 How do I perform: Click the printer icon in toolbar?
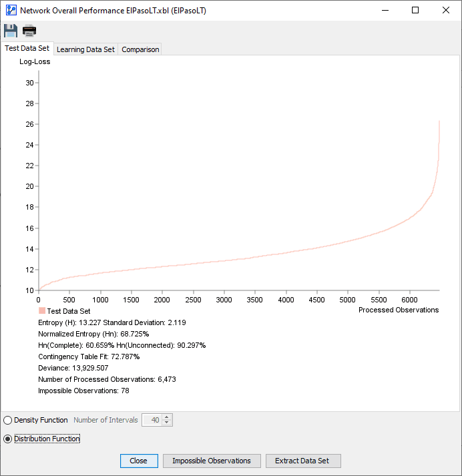(29, 31)
